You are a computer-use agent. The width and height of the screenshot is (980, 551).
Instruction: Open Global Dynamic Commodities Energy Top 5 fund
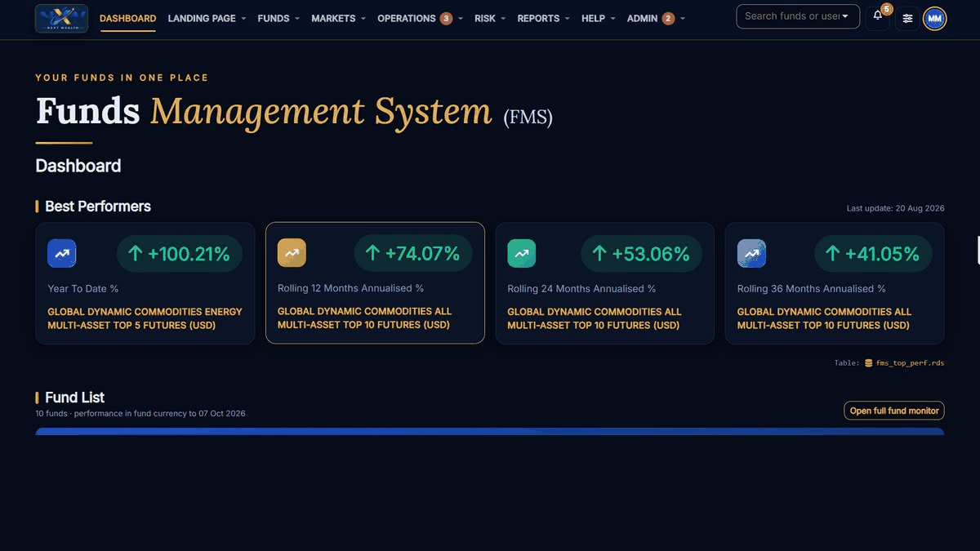[145, 318]
